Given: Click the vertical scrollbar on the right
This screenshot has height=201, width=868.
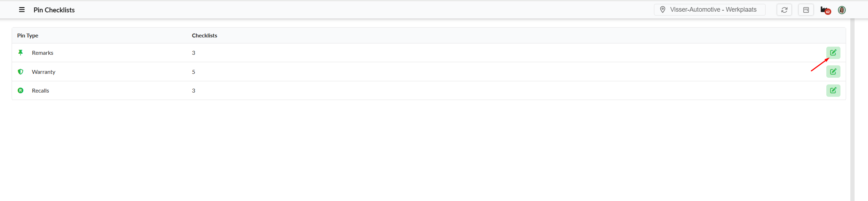Looking at the screenshot, I should point(852,106).
